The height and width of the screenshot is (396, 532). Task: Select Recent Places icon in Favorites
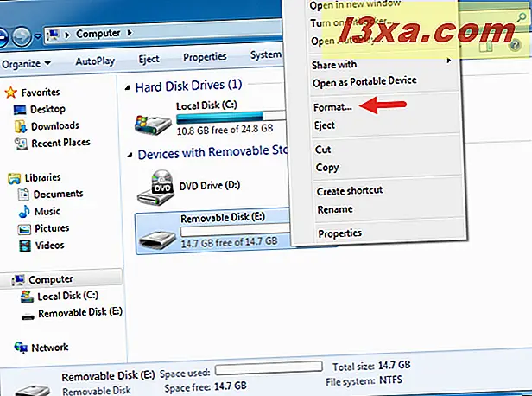pos(21,144)
